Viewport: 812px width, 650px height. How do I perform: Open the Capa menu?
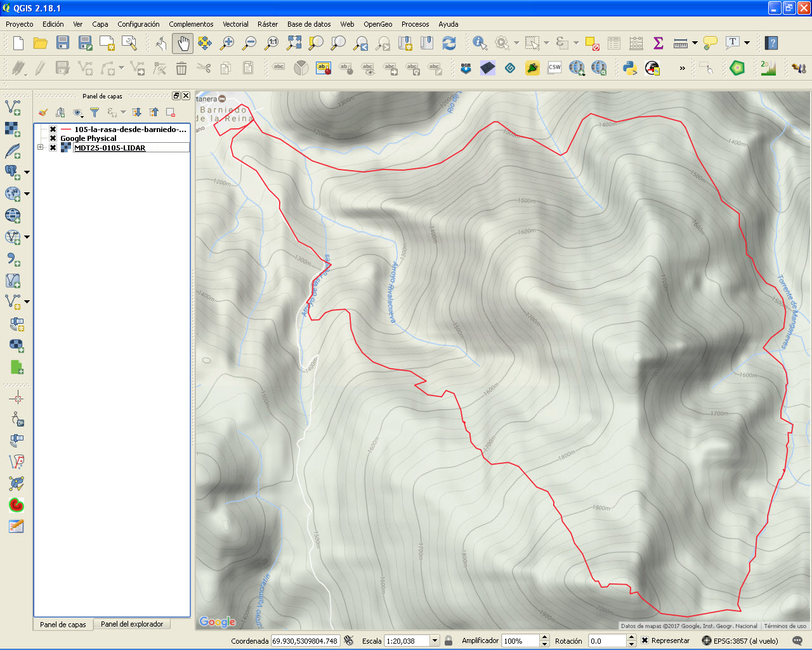coord(100,24)
